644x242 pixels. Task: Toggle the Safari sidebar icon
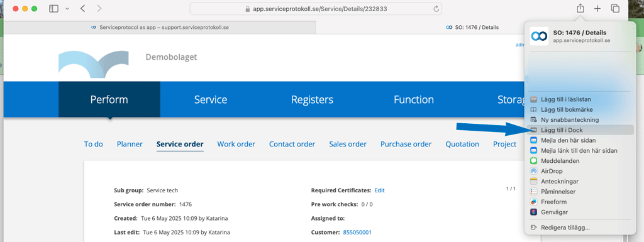pyautogui.click(x=53, y=8)
